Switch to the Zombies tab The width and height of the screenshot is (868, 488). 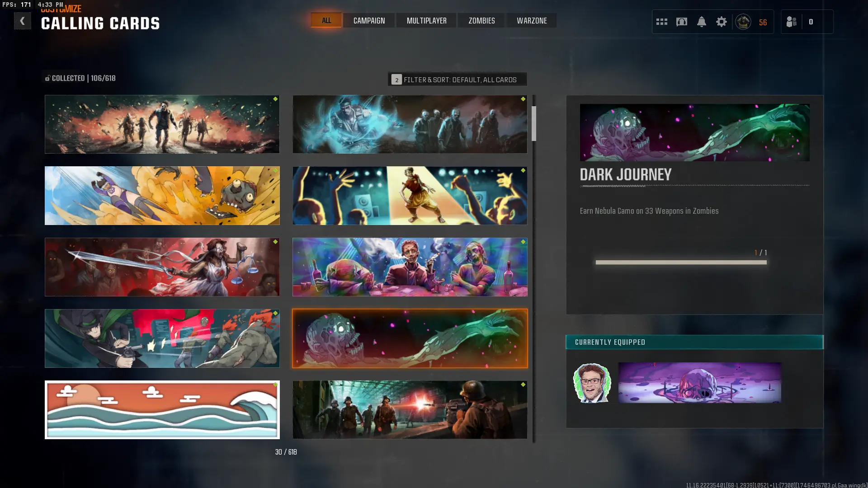pyautogui.click(x=481, y=21)
